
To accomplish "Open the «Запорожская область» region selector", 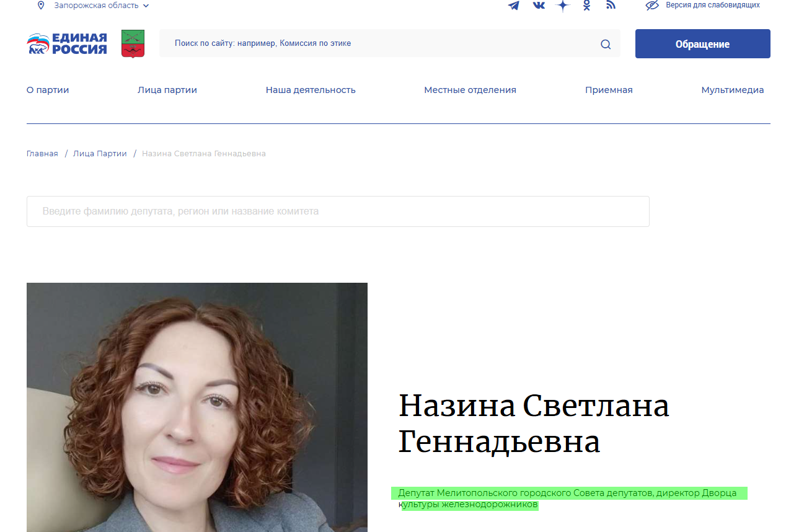I will tap(95, 5).
